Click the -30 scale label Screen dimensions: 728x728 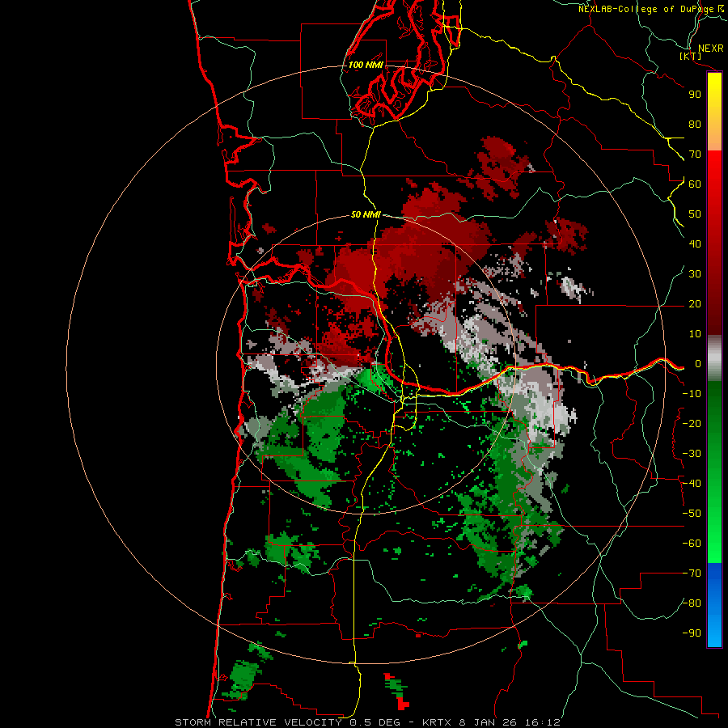[x=692, y=454]
